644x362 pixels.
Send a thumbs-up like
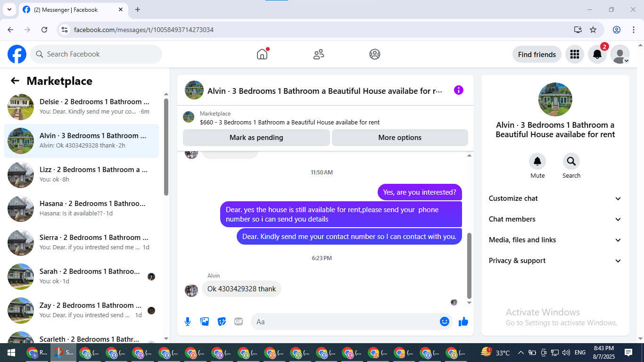[463, 321]
